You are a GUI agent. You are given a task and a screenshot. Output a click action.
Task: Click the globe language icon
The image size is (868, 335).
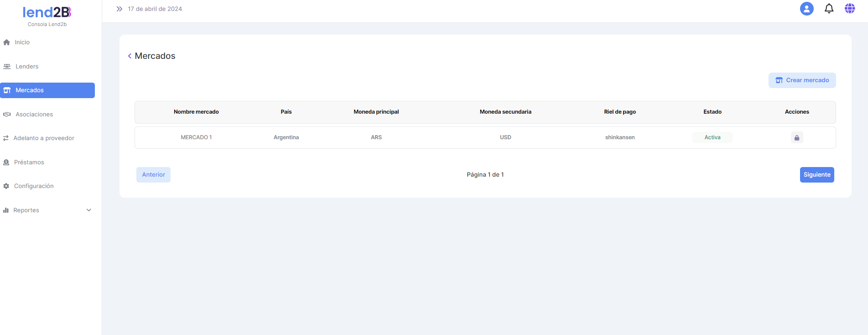click(849, 9)
